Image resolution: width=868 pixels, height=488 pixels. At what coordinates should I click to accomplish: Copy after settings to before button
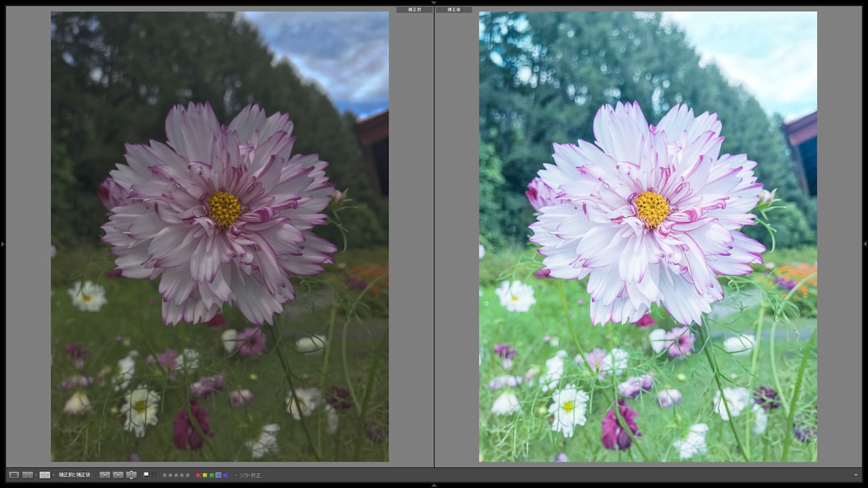point(118,474)
